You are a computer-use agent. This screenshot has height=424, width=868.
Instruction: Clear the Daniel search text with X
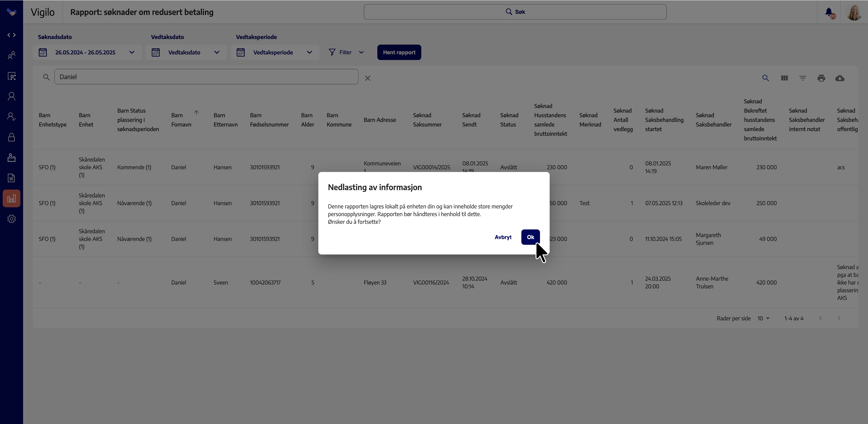[368, 78]
